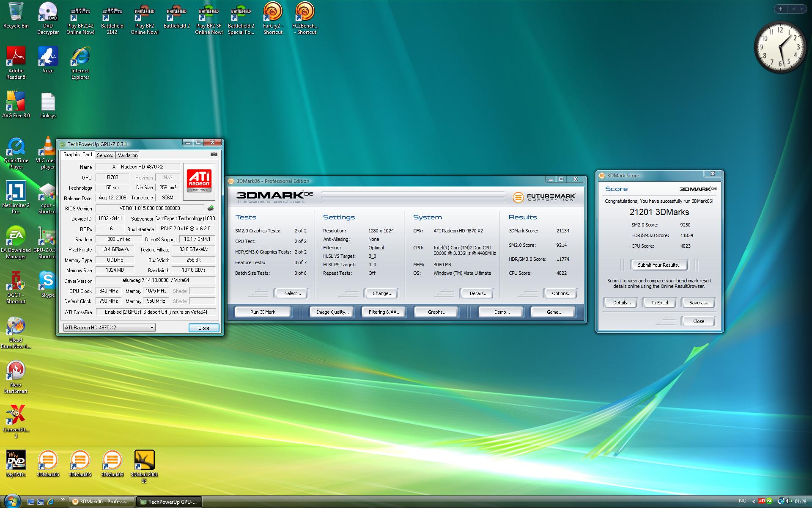812x508 pixels.
Task: Open AVG Free 8.0 icon
Action: pos(16,105)
